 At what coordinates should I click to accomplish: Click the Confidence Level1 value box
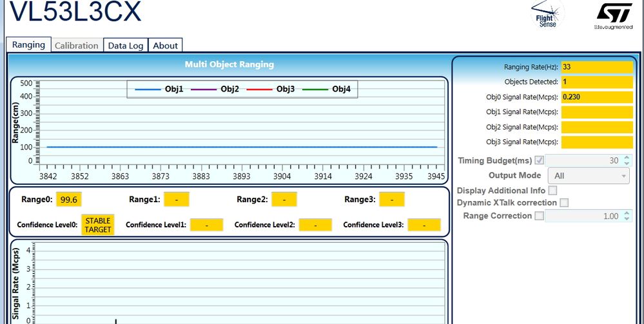206,225
